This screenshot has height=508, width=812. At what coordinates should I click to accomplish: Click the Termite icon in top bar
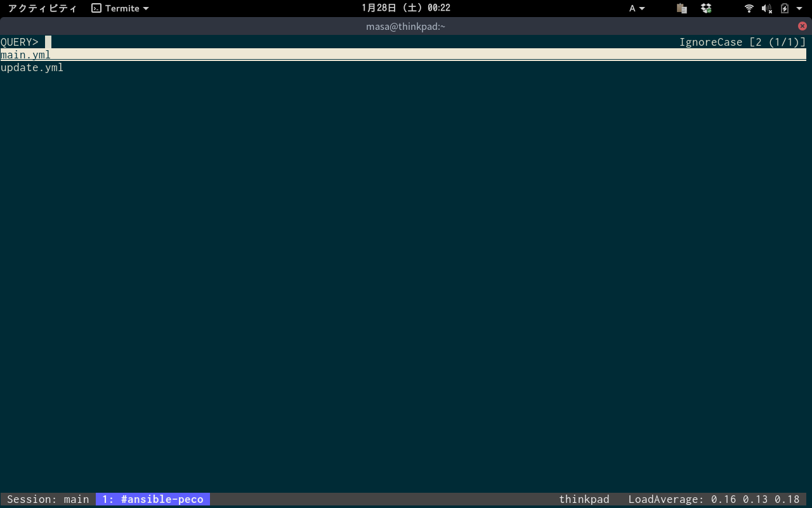tap(96, 8)
